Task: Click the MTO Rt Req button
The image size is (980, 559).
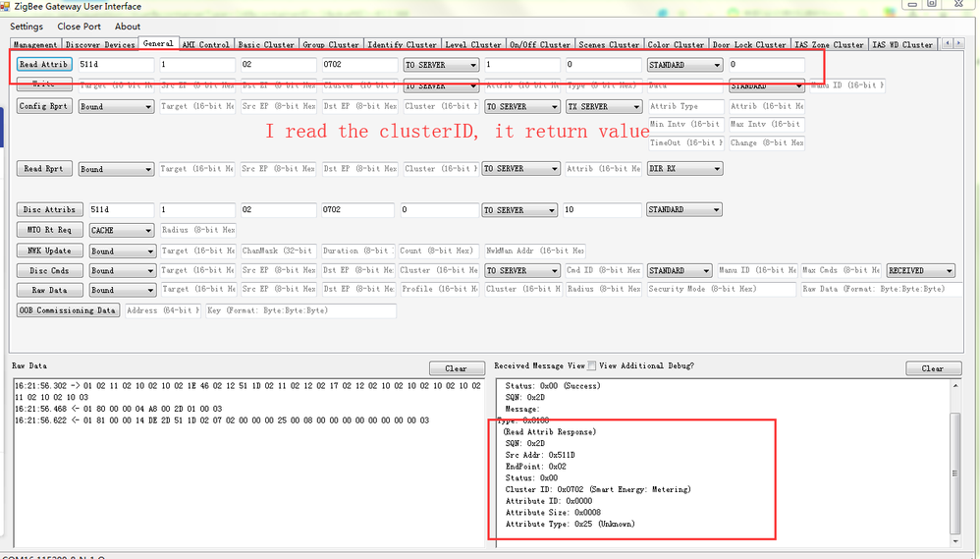Action: pos(49,230)
